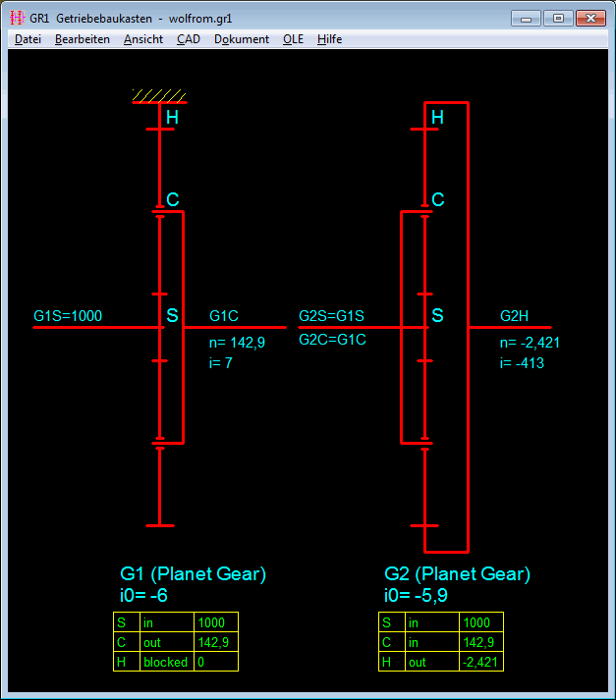This screenshot has width=616, height=700.
Task: Click the i0= -5,9 ratio text
Action: click(418, 594)
